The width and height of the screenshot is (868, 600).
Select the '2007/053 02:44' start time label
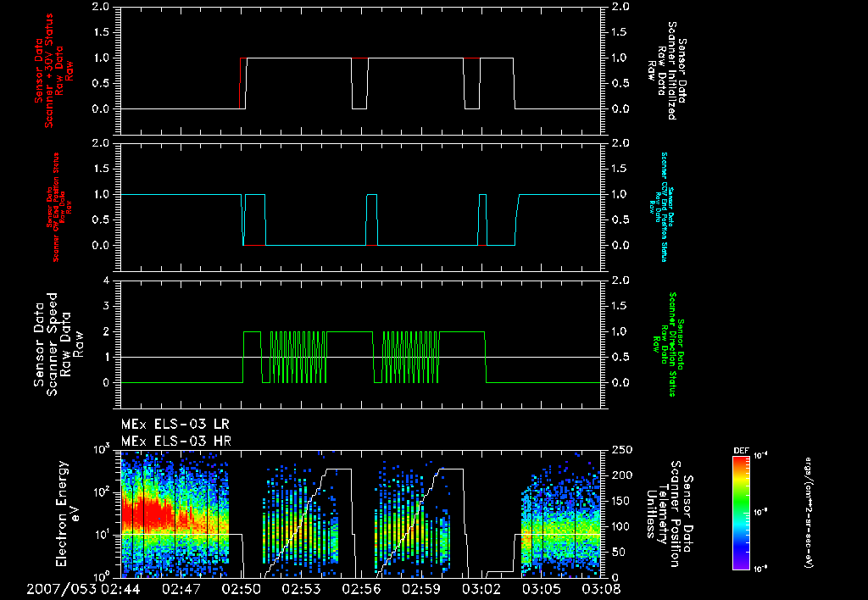click(84, 589)
